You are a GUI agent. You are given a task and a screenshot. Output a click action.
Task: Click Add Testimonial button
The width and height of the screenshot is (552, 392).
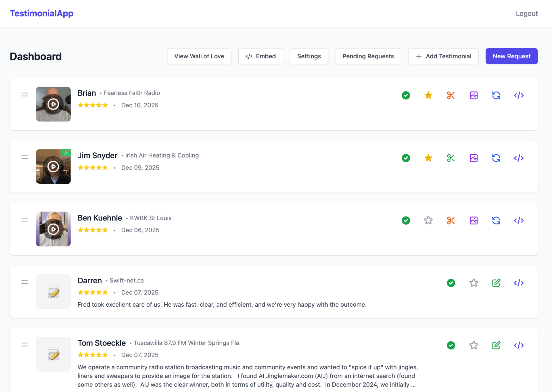click(x=443, y=56)
